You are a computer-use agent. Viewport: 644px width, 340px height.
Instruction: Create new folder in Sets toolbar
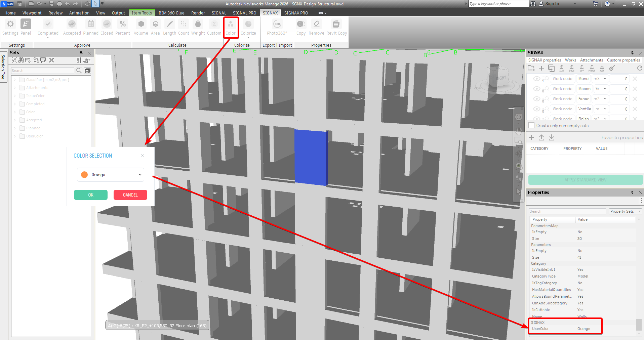pos(28,60)
